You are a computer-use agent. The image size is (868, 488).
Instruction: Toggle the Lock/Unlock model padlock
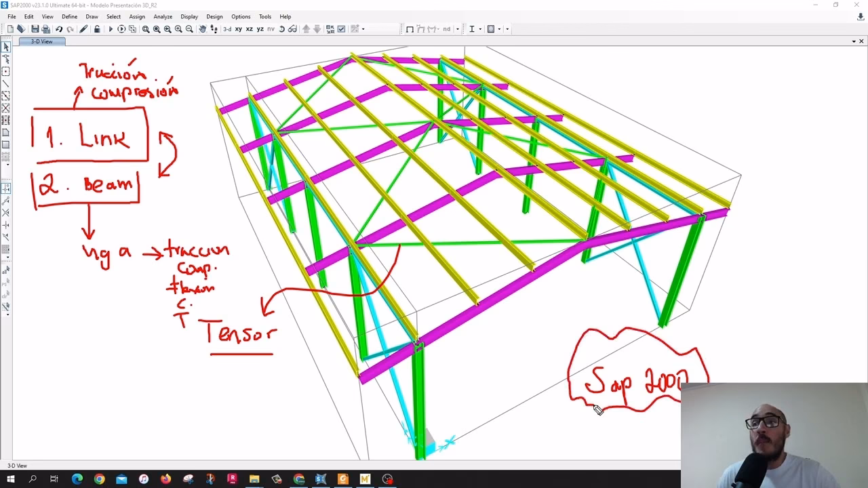pyautogui.click(x=97, y=29)
